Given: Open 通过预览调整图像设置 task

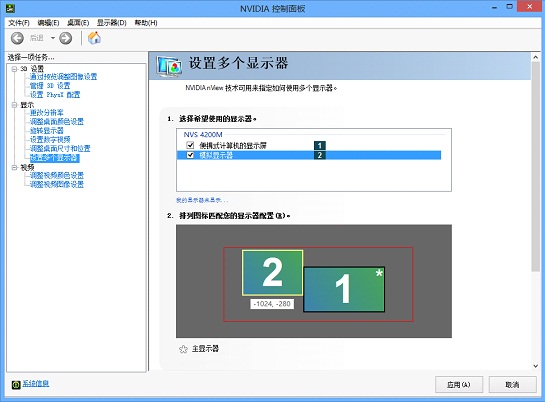Looking at the screenshot, I should tap(63, 77).
